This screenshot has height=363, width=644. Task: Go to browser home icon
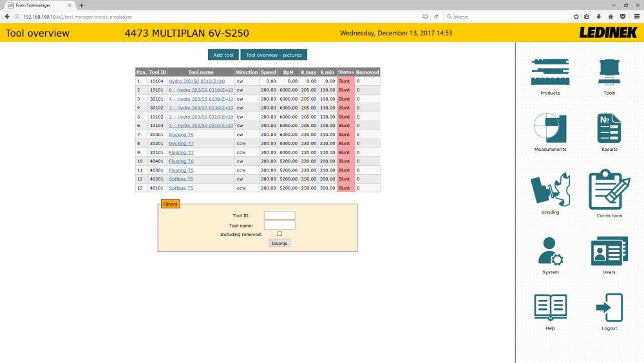(611, 17)
